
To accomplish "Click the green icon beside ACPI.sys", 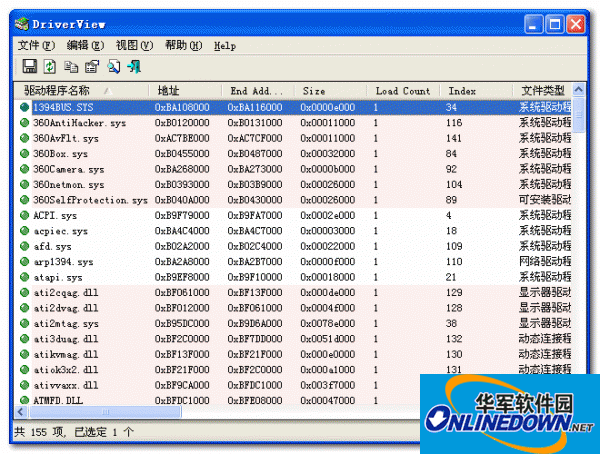I will pyautogui.click(x=24, y=215).
